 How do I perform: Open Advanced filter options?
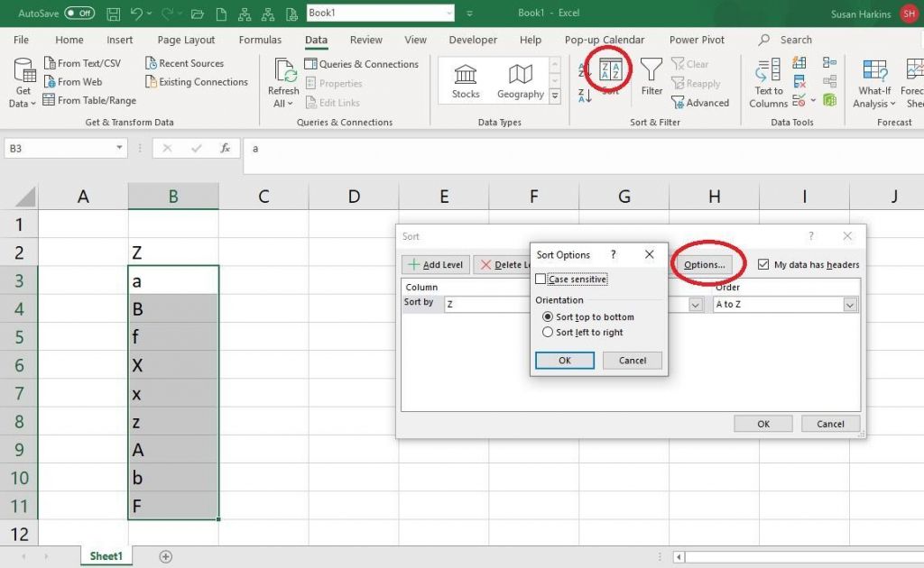701,102
